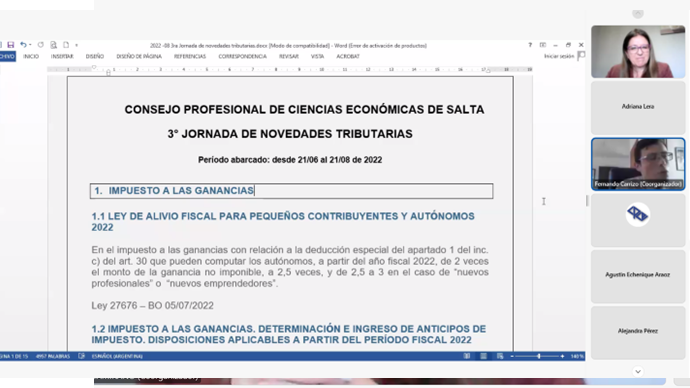
Task: Click the Redo arrow in Quick Access toolbar
Action: pos(40,45)
